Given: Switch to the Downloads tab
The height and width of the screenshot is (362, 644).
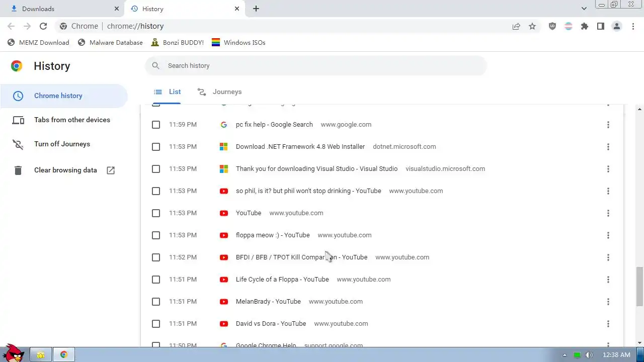Looking at the screenshot, I should click(x=63, y=9).
